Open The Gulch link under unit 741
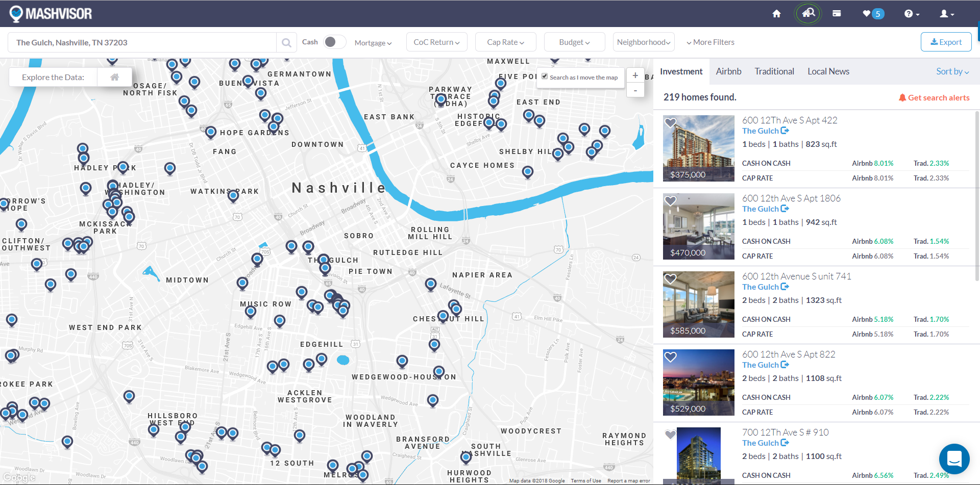This screenshot has height=485, width=980. 765,287
